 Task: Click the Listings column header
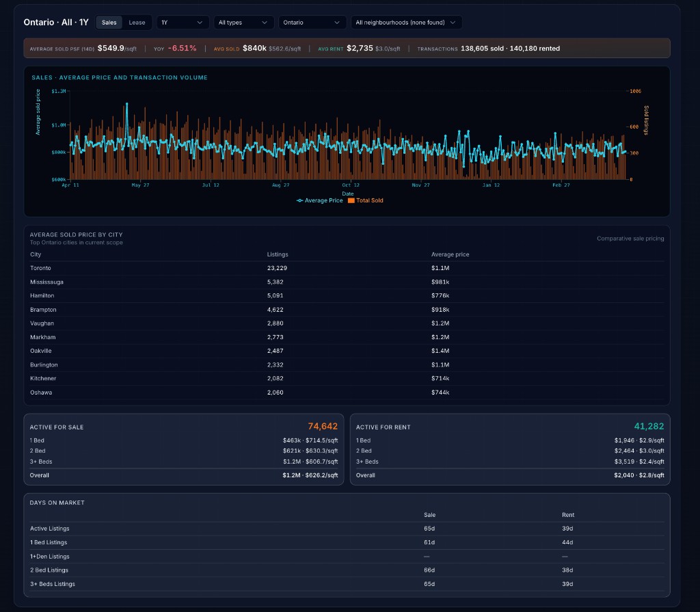click(x=278, y=254)
